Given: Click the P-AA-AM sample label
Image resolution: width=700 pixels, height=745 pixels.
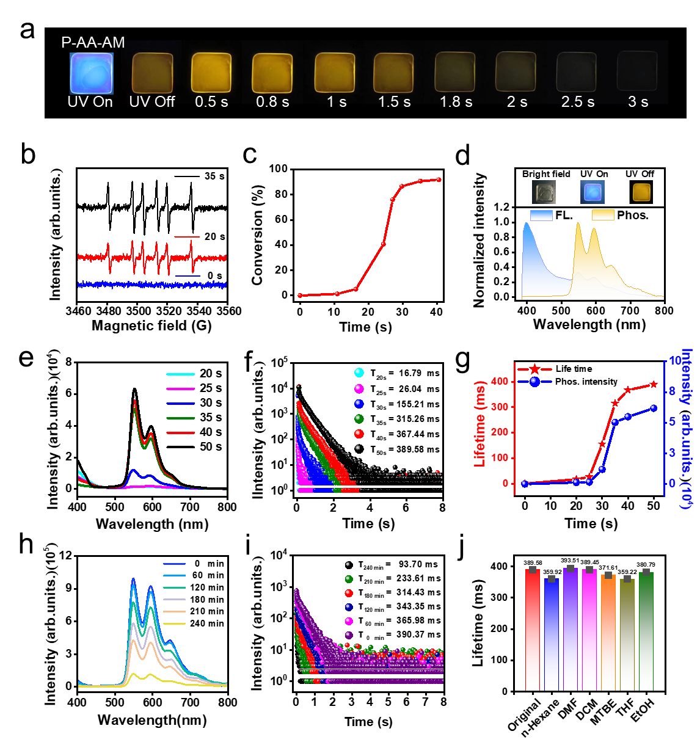Looking at the screenshot, I should pyautogui.click(x=93, y=43).
